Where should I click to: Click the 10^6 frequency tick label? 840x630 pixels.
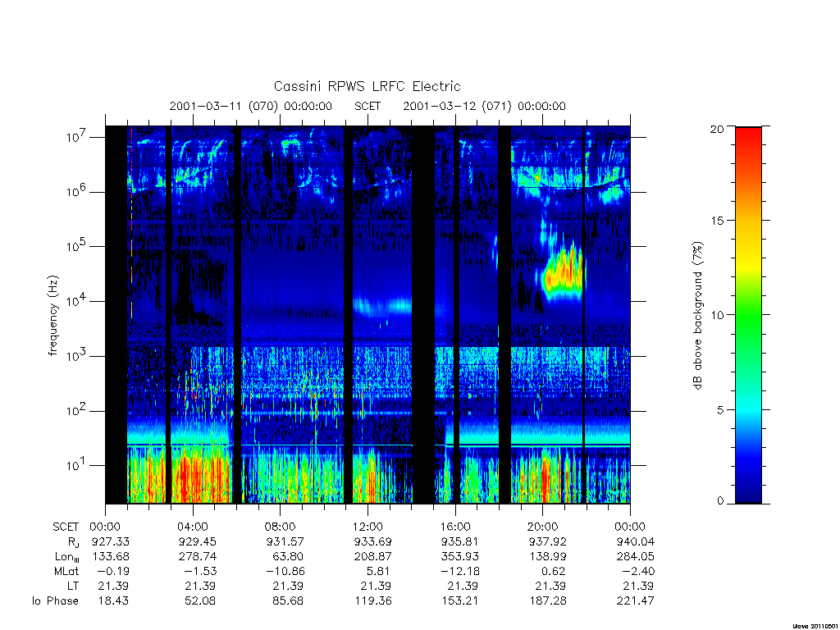pos(76,191)
